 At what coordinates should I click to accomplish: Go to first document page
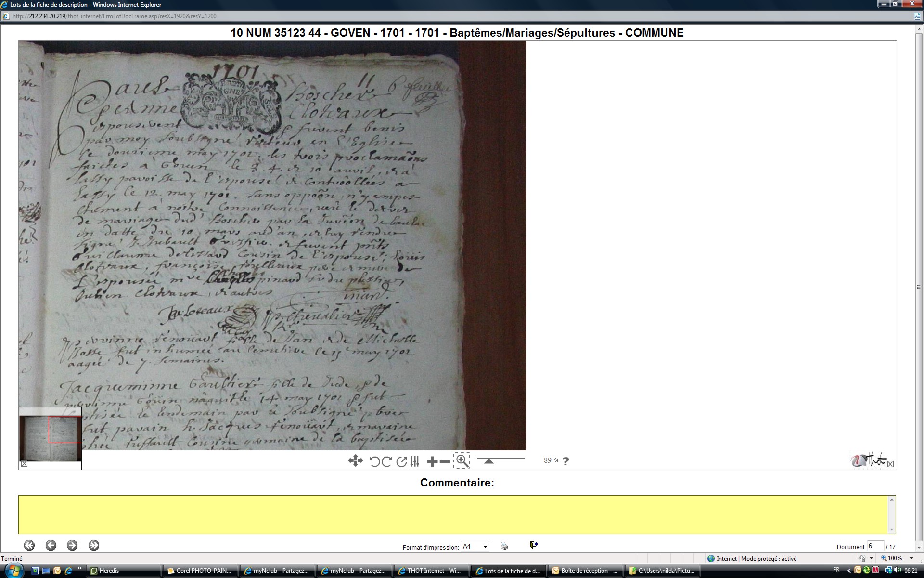[x=29, y=545]
